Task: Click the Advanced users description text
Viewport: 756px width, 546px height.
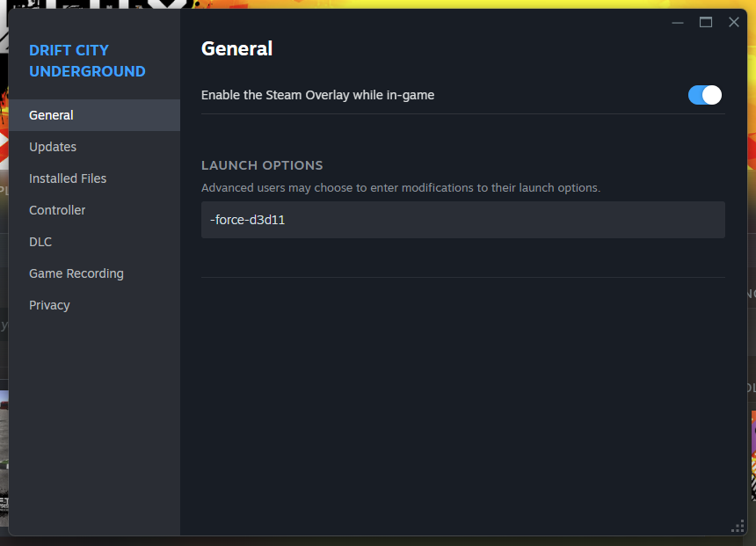Action: (401, 187)
